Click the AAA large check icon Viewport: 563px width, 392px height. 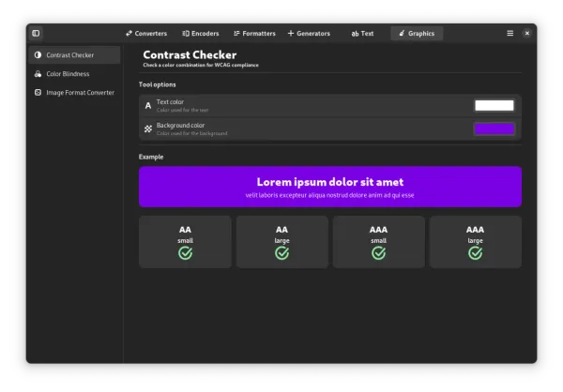[x=475, y=253]
